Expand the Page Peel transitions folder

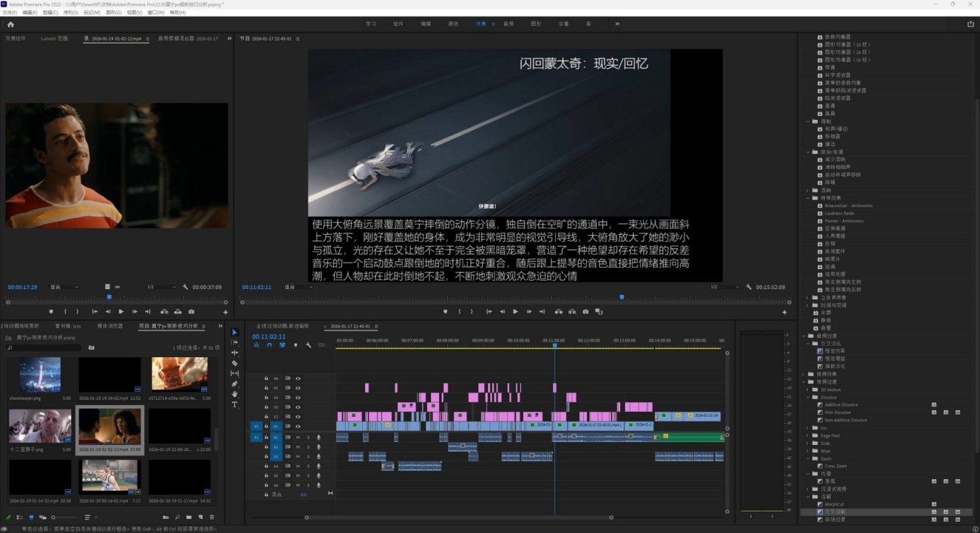click(807, 436)
